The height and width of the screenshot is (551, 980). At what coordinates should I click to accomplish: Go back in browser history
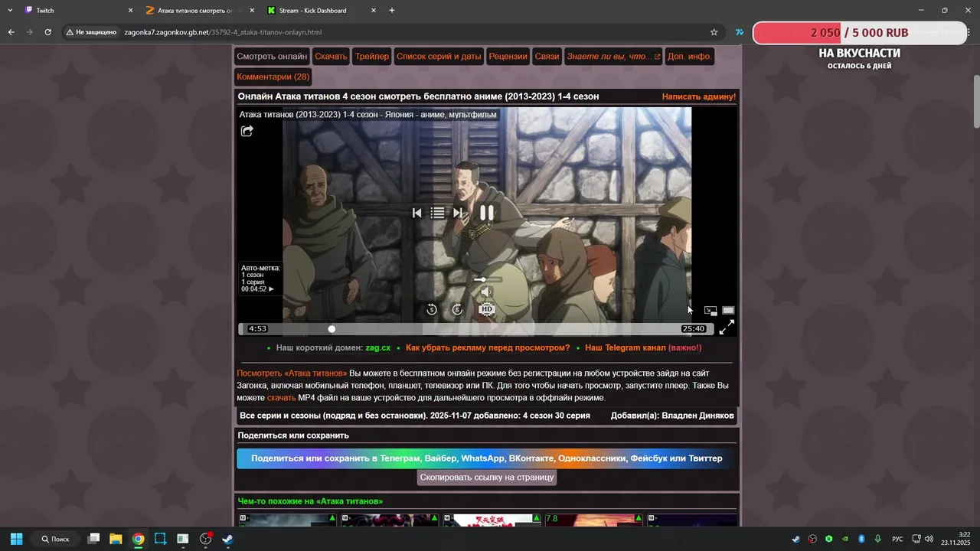point(11,32)
